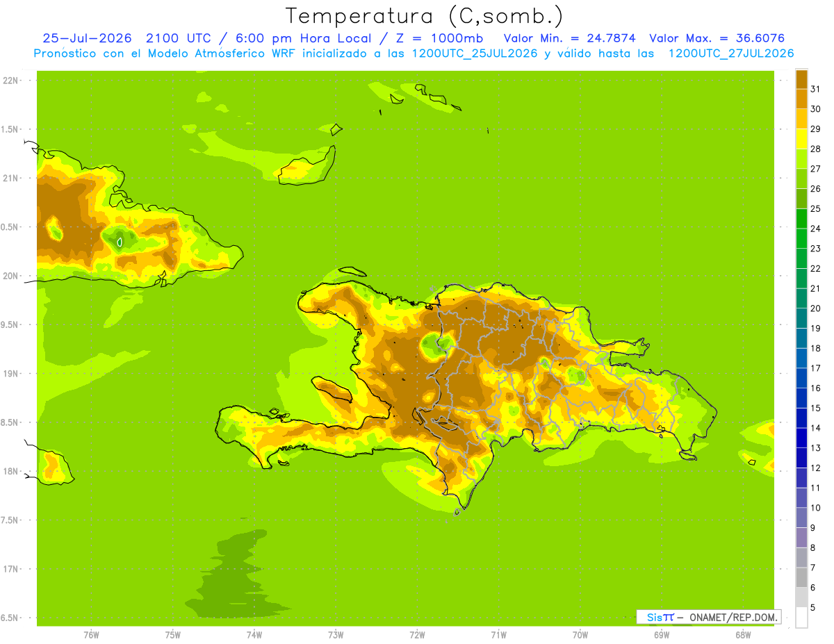This screenshot has height=644, width=834.
Task: Click the "1200UTC_27JUL2026" valid-until time
Action: [730, 53]
